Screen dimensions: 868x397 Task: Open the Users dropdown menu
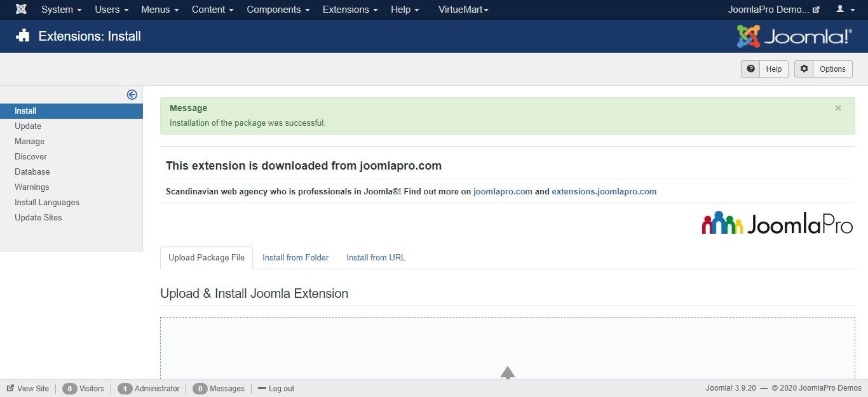(x=112, y=10)
